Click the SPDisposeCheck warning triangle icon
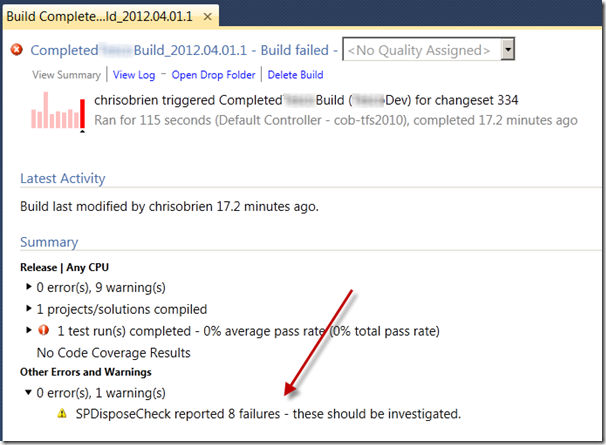Image resolution: width=606 pixels, height=445 pixels. coord(62,413)
